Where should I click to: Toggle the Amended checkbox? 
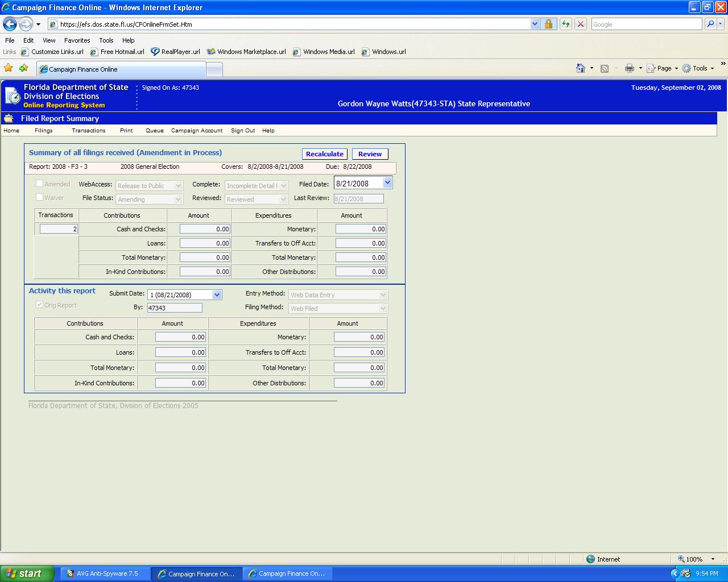coord(40,184)
